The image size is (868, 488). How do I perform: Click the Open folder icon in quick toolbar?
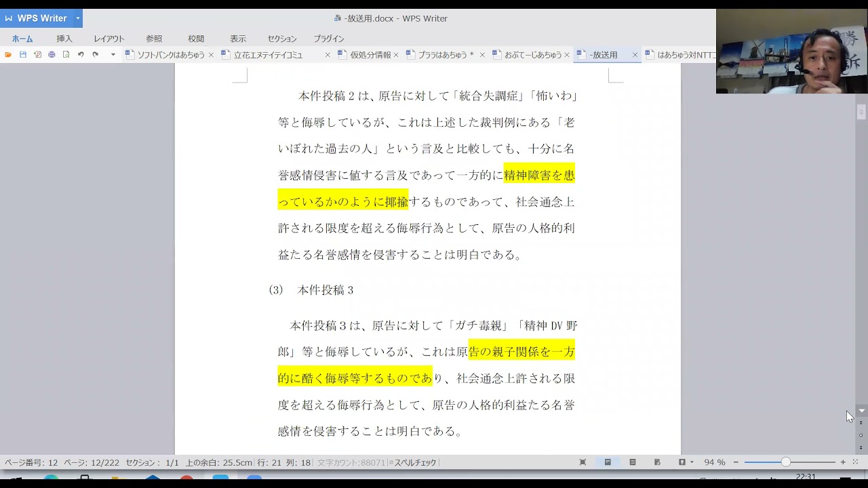(x=8, y=55)
